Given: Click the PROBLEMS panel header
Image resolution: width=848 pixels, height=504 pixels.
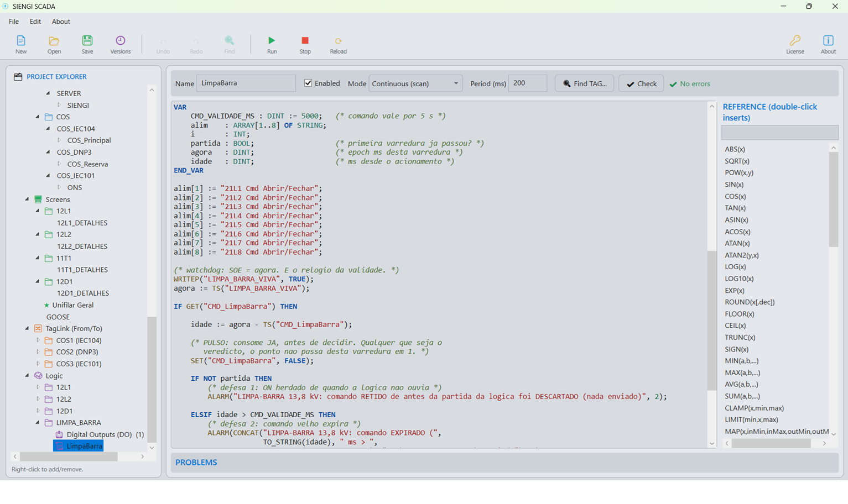Looking at the screenshot, I should pos(196,463).
